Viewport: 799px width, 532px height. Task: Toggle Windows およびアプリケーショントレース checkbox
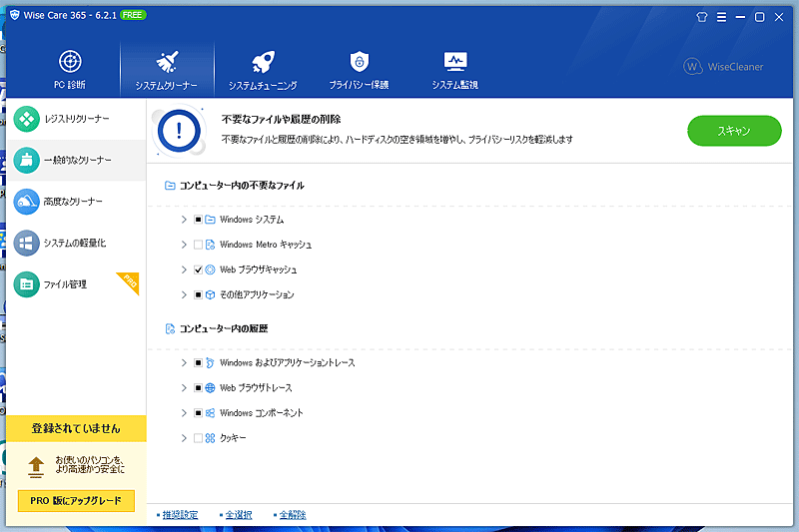coord(198,363)
